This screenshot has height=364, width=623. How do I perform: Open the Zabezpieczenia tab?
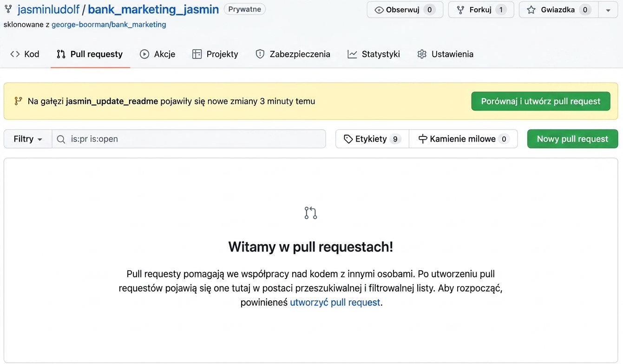[x=293, y=54]
